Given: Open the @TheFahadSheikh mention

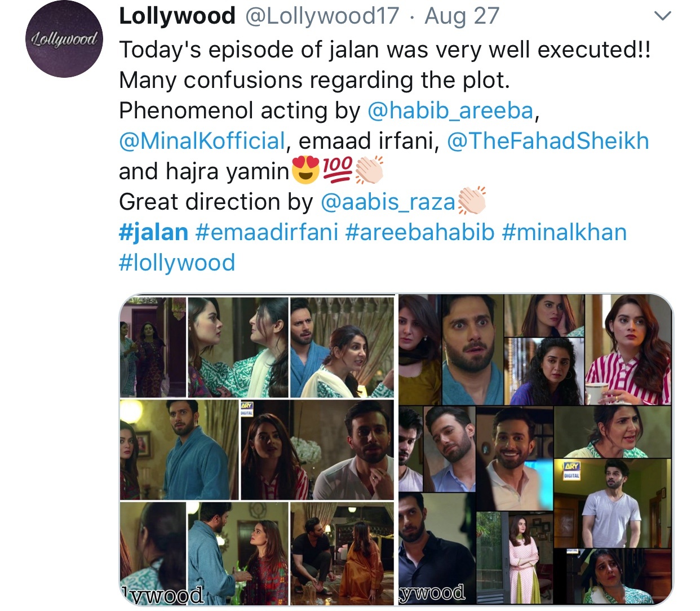Looking at the screenshot, I should click(548, 141).
